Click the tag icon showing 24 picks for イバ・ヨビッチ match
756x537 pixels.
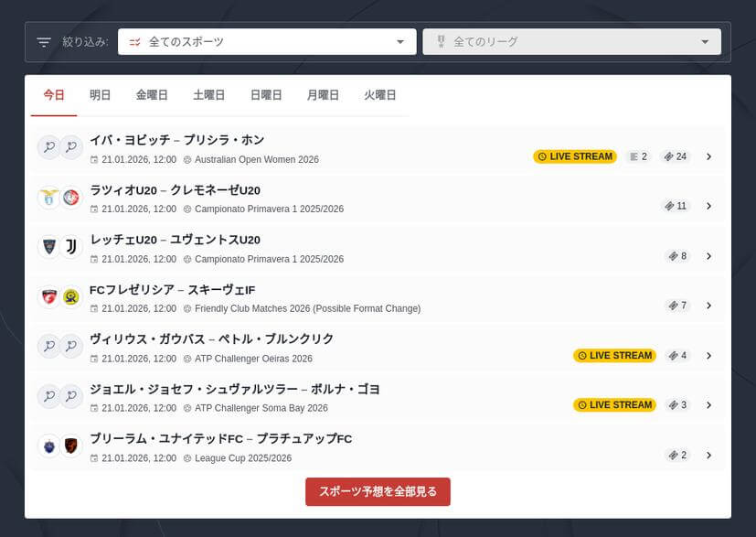668,156
